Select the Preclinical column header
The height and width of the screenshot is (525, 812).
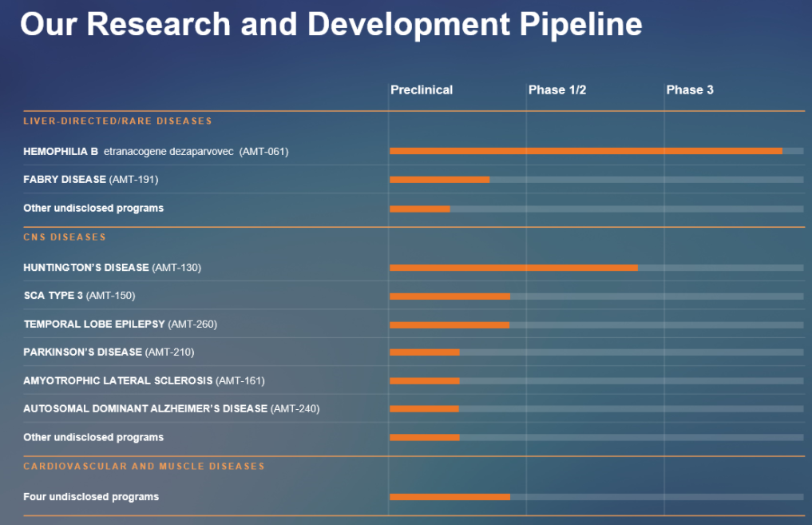pyautogui.click(x=422, y=89)
